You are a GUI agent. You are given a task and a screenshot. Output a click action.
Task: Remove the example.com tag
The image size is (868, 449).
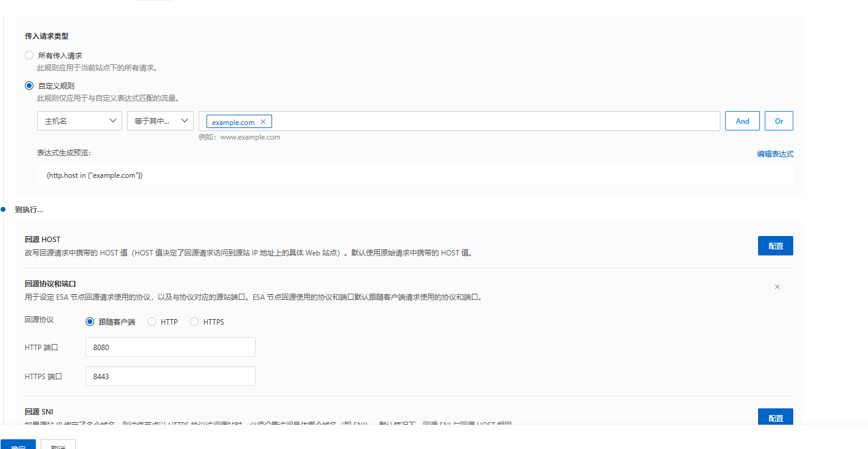pos(263,122)
